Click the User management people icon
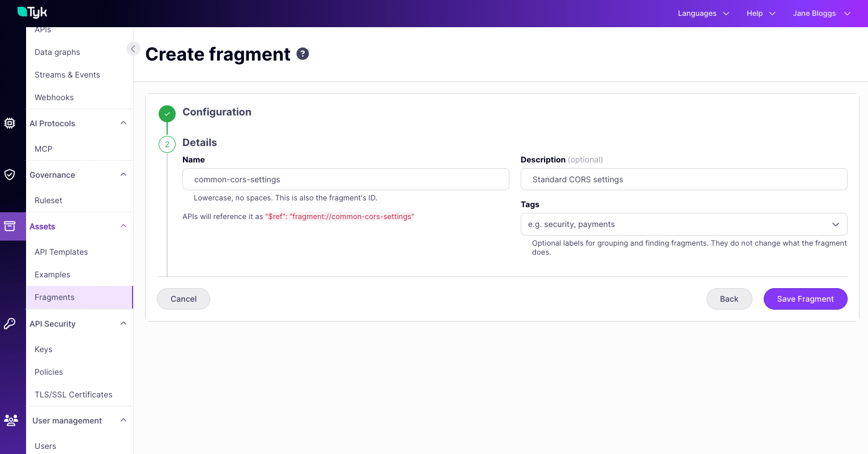Viewport: 868px width, 454px height. coord(11,420)
